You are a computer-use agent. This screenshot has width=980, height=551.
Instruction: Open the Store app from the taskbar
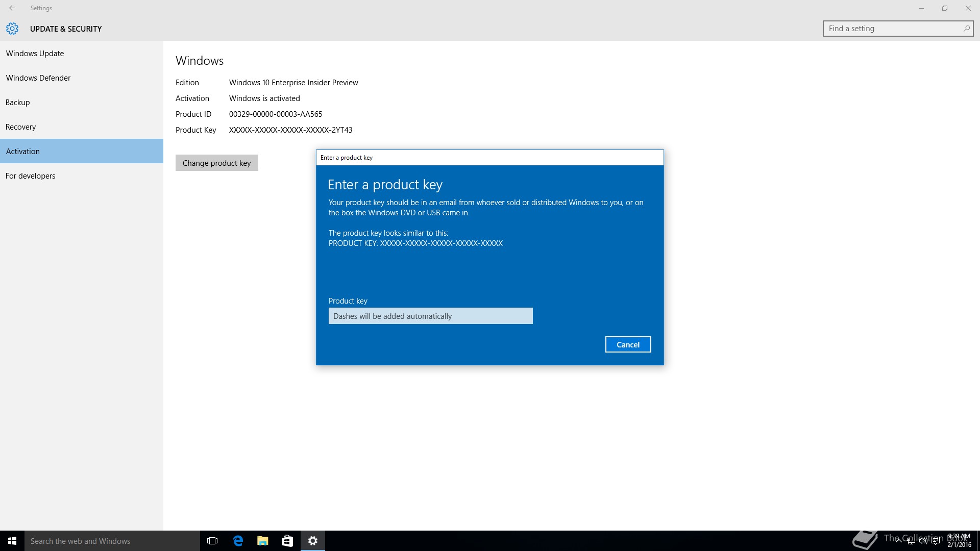pyautogui.click(x=288, y=541)
